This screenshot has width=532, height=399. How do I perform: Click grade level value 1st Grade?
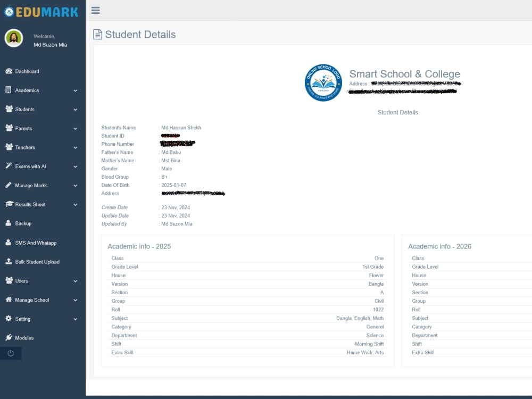[373, 267]
